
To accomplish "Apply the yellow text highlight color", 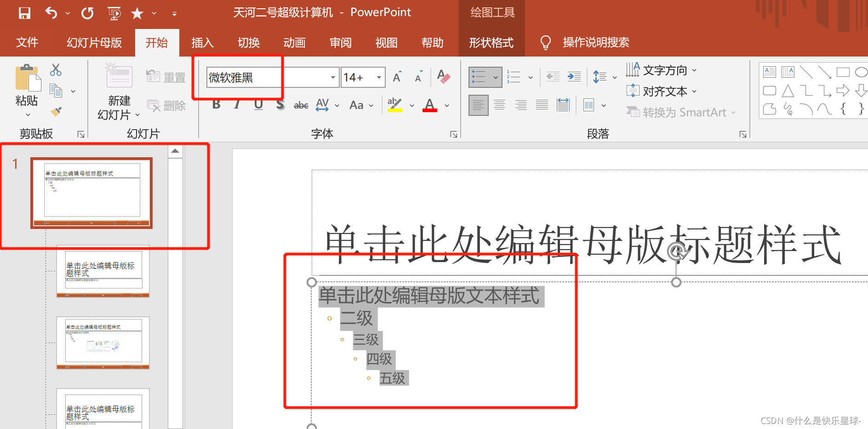I will pos(395,105).
